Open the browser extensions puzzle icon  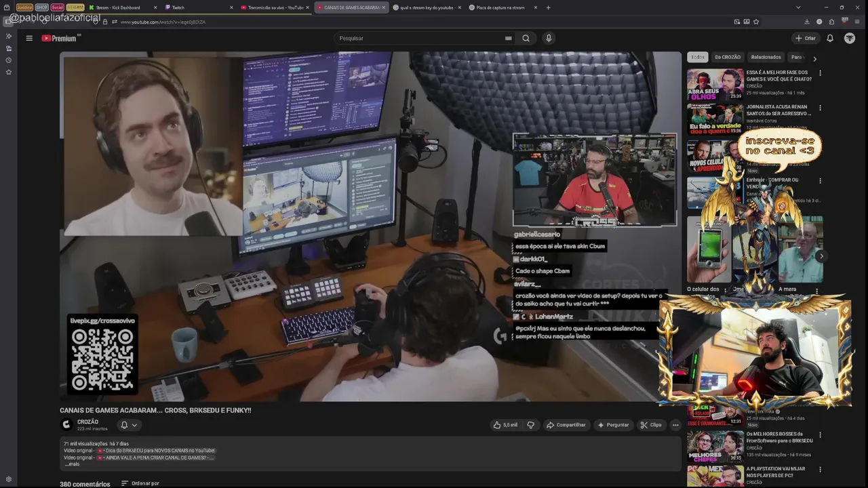(x=831, y=22)
